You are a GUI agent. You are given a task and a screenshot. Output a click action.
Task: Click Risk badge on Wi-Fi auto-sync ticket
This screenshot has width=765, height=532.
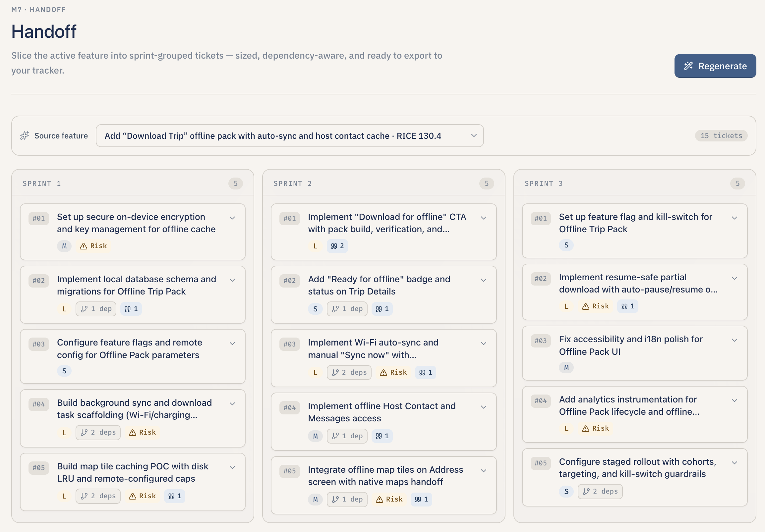coord(393,372)
